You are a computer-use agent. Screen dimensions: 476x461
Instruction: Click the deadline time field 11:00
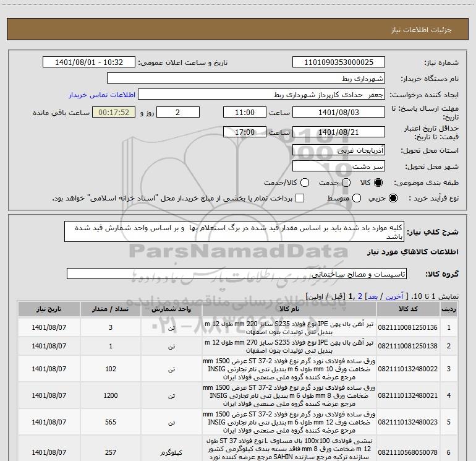tap(245, 112)
